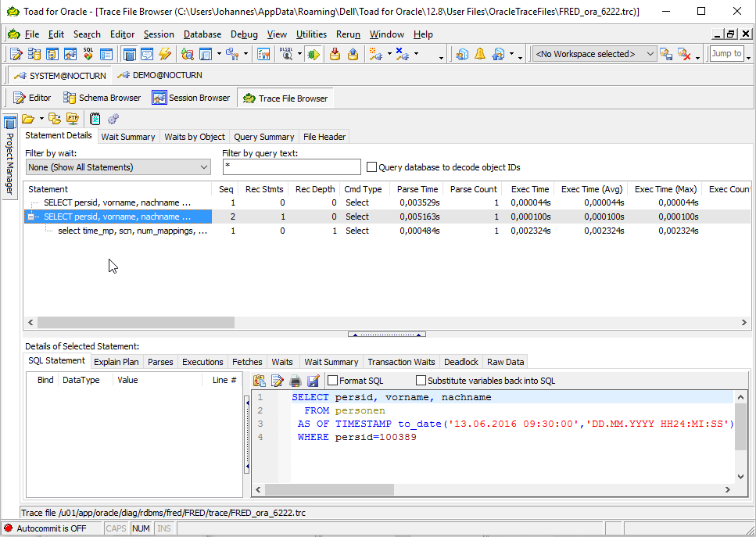Open the Database menu

point(202,34)
